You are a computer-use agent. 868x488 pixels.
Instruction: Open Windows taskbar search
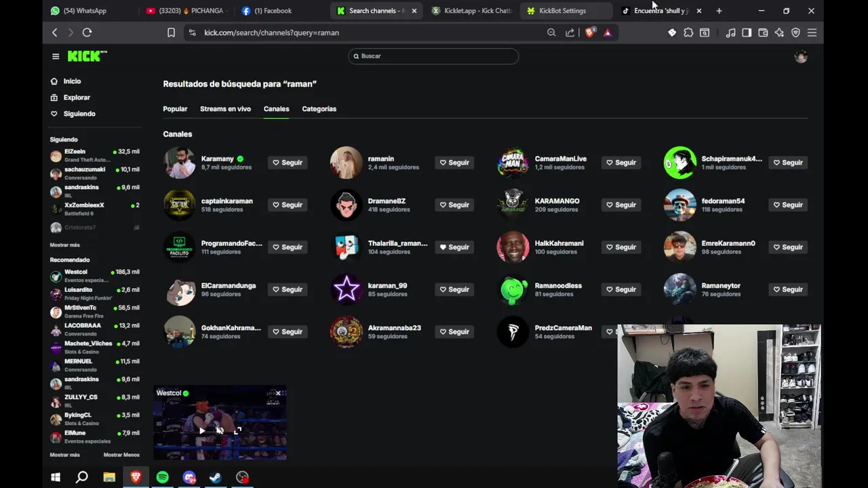[82, 477]
